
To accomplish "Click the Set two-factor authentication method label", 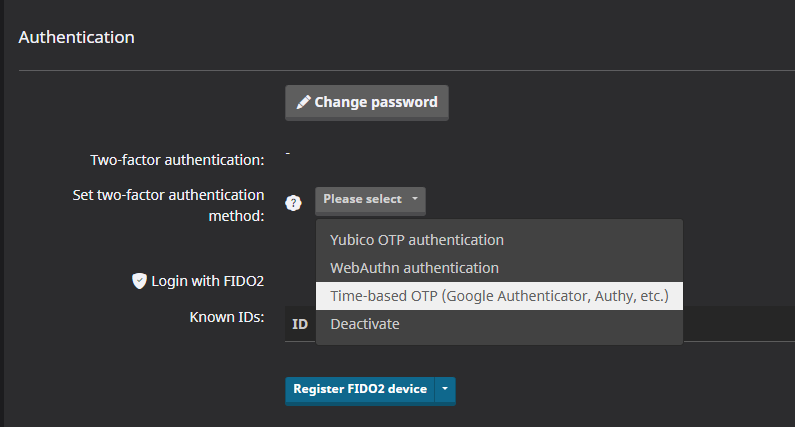I will coord(168,204).
